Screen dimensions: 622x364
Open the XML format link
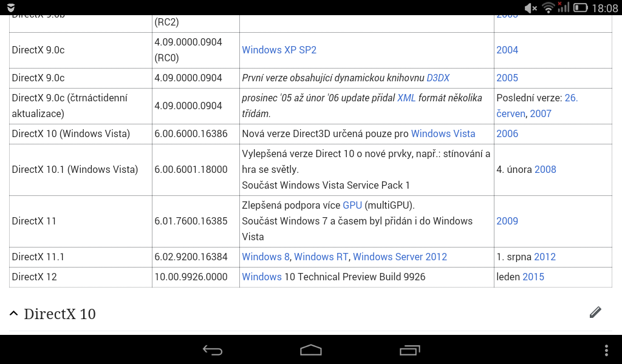click(406, 98)
